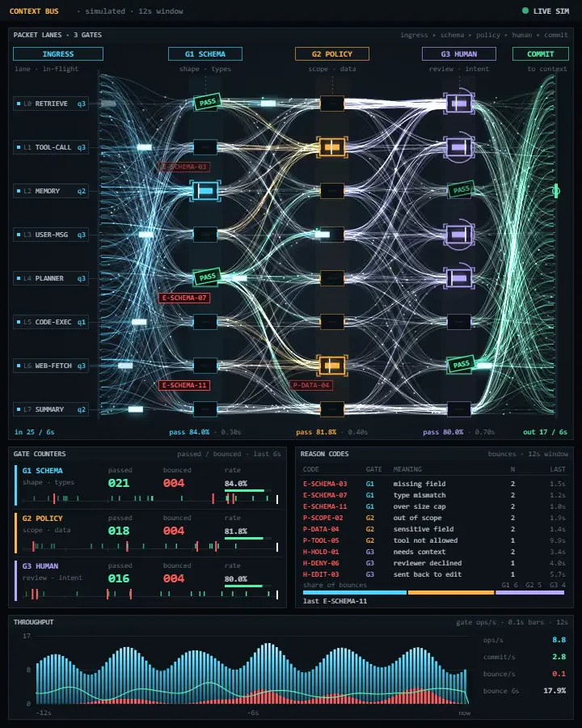Click the E-SCHEMA-07 error tag in lanes

(184, 298)
